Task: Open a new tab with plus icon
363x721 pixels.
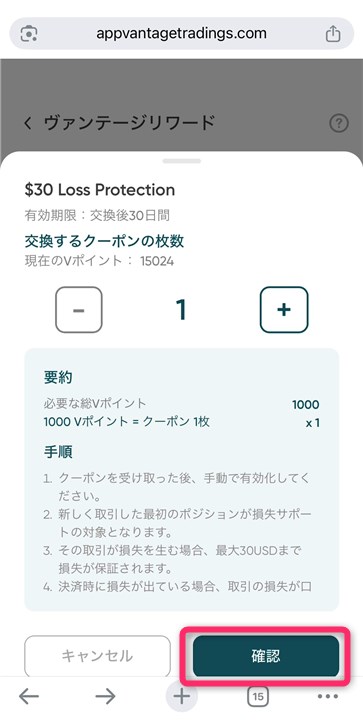Action: (182, 697)
